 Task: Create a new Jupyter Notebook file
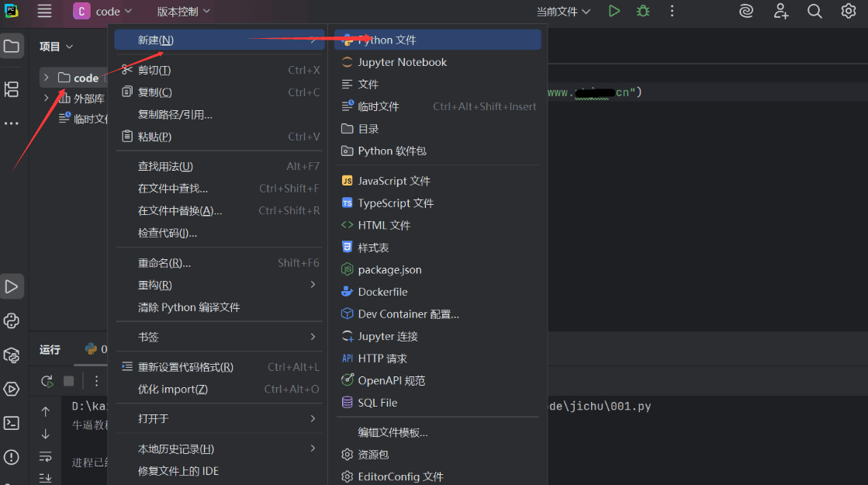404,61
